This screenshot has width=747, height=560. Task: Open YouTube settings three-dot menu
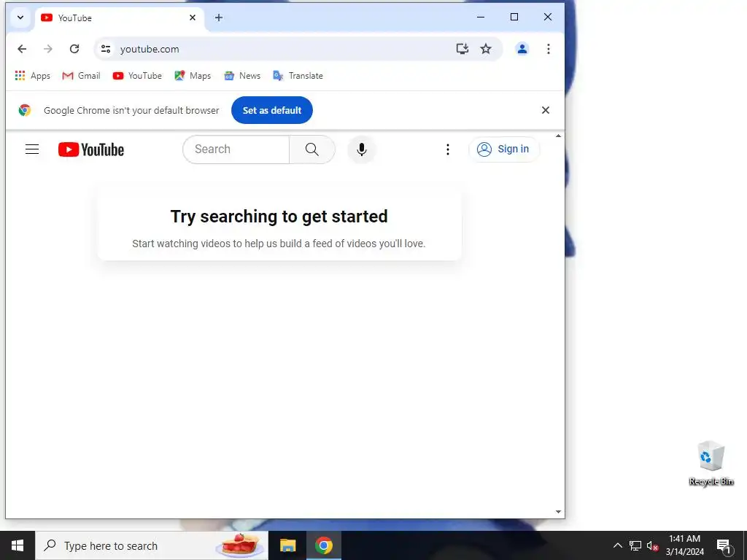[x=447, y=149]
